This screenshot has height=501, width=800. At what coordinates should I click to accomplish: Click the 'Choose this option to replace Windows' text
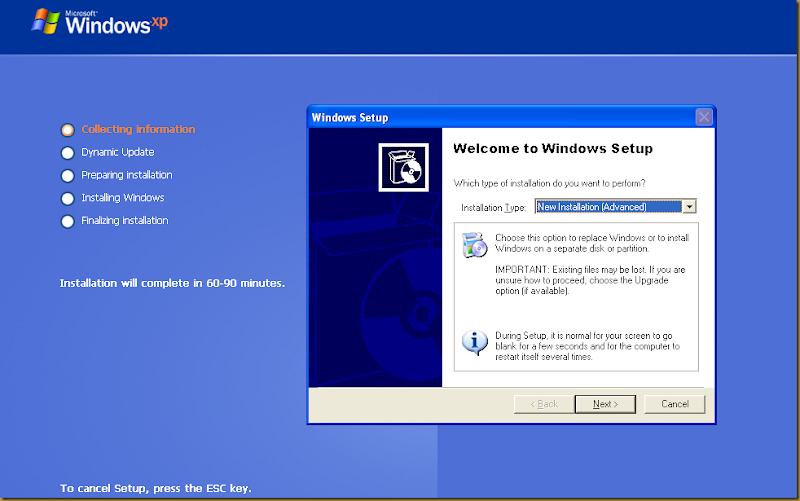tap(592, 243)
